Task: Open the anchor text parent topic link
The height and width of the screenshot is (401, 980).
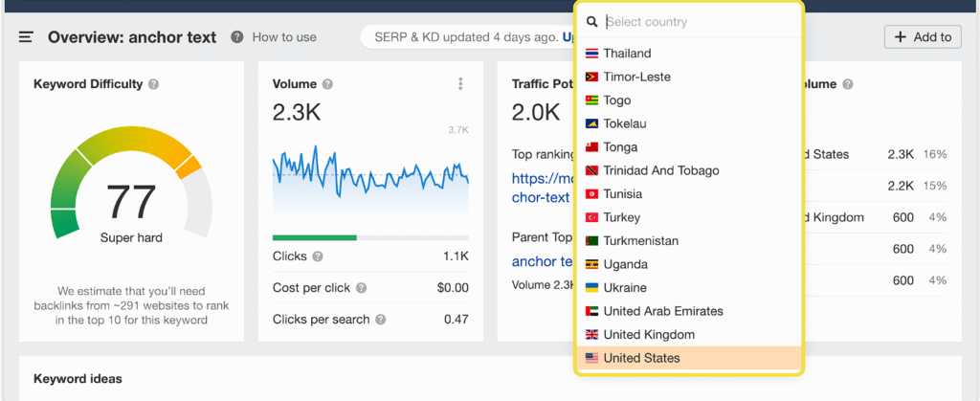Action: click(x=542, y=261)
